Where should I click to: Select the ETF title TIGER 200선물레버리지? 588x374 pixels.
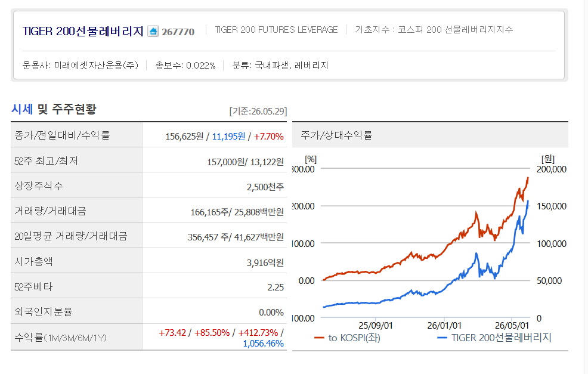tap(83, 31)
